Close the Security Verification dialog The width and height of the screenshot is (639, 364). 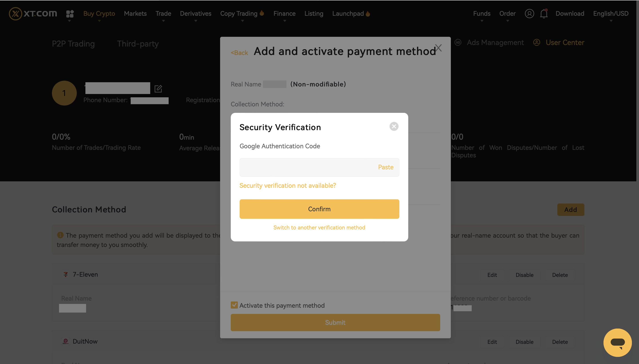pos(394,127)
